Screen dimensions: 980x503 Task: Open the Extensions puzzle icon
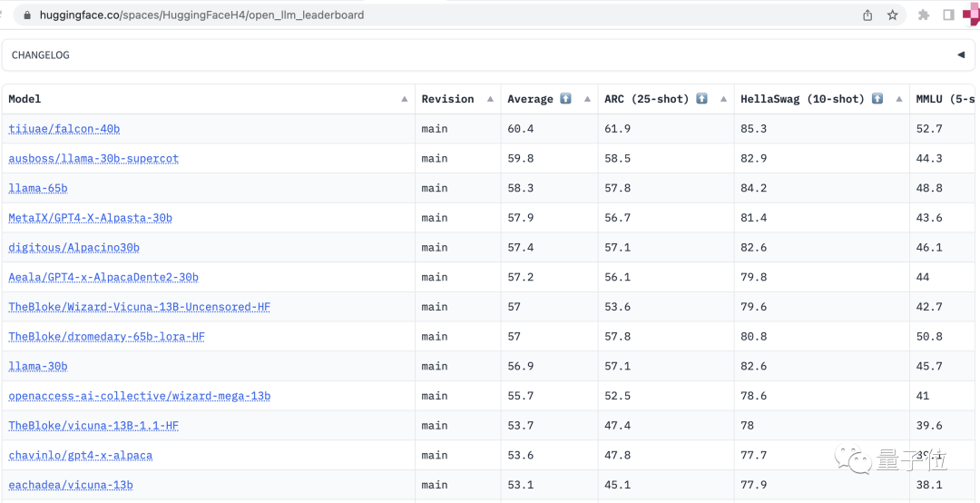[x=924, y=15]
